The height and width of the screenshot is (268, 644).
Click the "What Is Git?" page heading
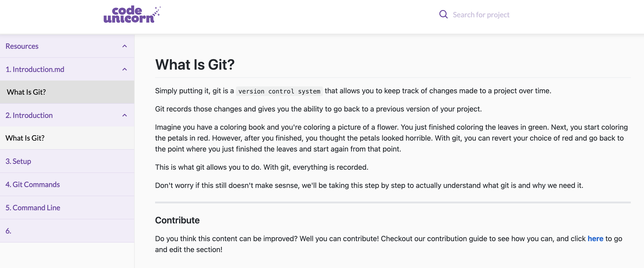coord(195,65)
